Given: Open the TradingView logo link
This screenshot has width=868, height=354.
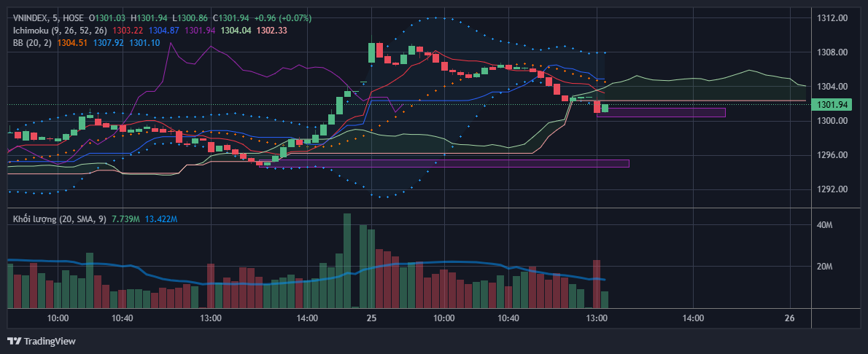Looking at the screenshot, I should (42, 342).
